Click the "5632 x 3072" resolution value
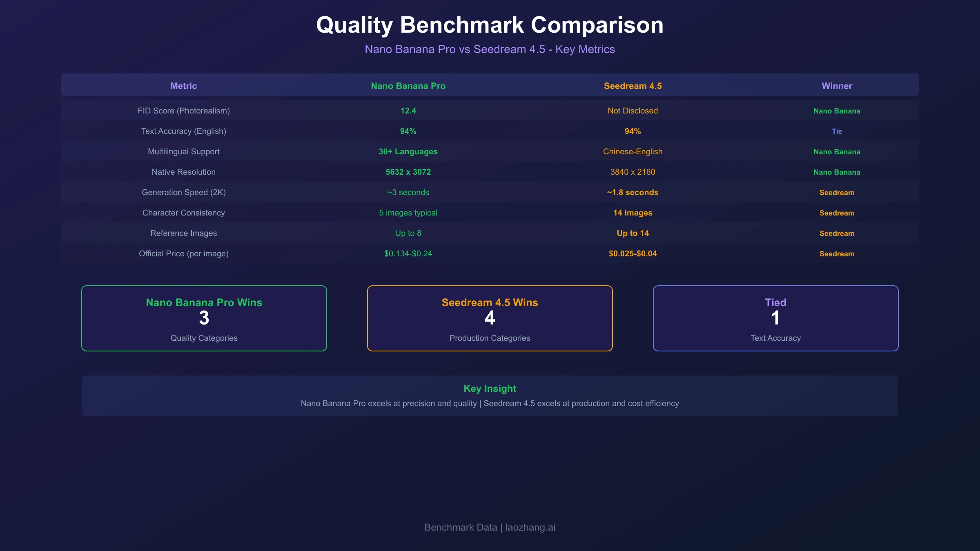The height and width of the screenshot is (551, 980). [408, 172]
